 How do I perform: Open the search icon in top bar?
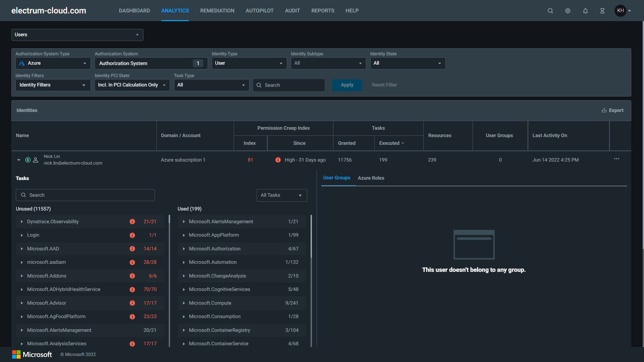point(550,11)
